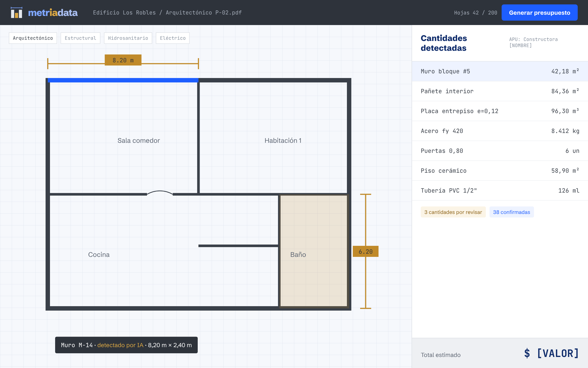Click the 42,18 m² value
Screen dimensions: 588x368
565,71
